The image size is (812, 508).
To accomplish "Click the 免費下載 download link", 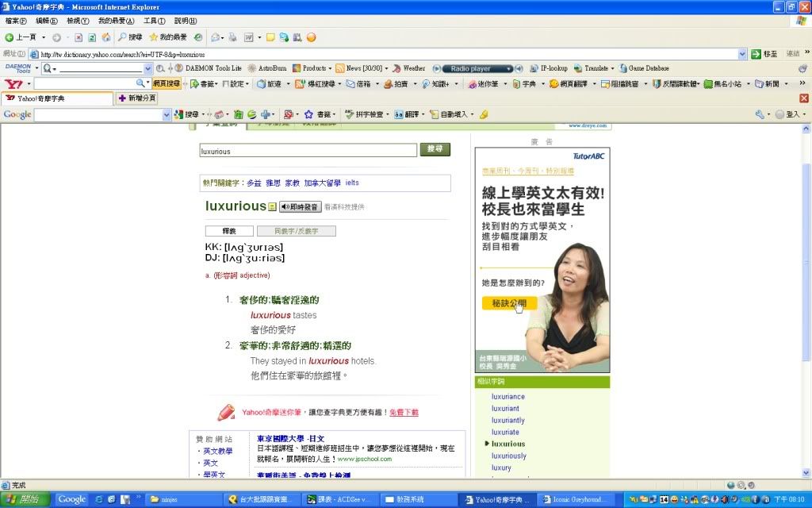I will (404, 413).
